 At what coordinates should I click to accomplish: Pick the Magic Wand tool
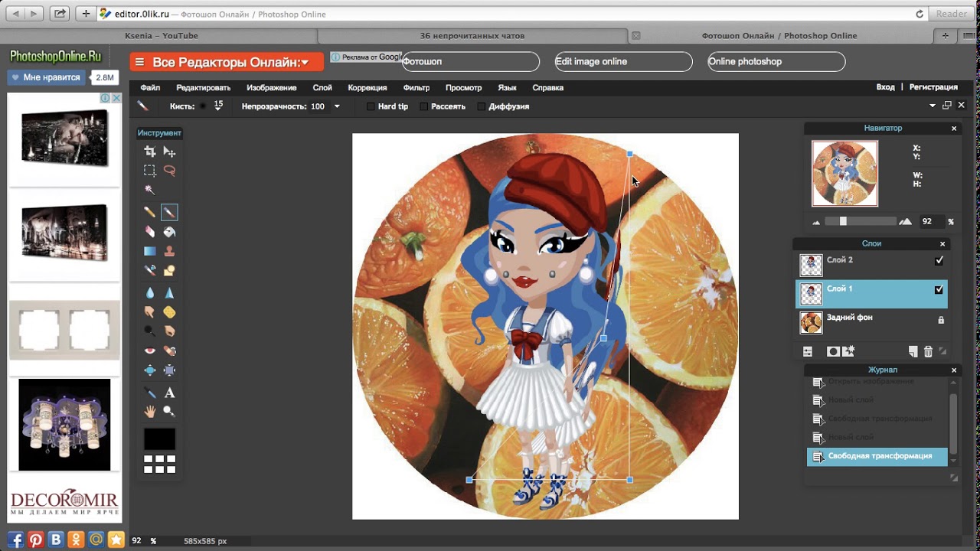pos(150,190)
